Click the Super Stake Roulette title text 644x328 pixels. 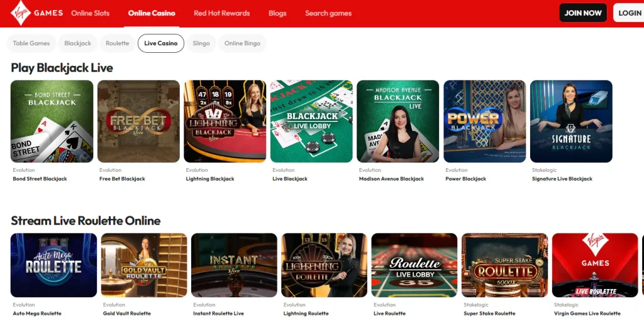pyautogui.click(x=489, y=313)
